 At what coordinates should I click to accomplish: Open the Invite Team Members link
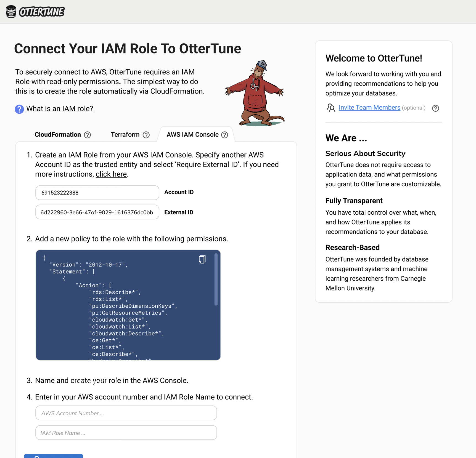pos(369,108)
